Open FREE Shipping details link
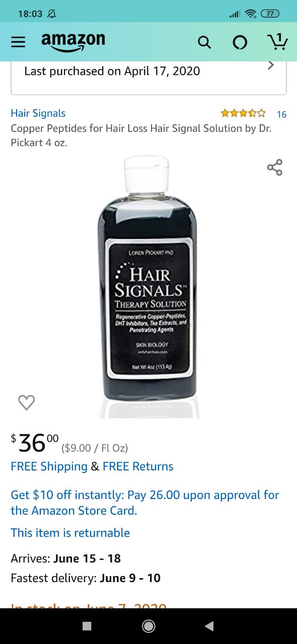Screen dimensions: 297x644 pyautogui.click(x=49, y=466)
